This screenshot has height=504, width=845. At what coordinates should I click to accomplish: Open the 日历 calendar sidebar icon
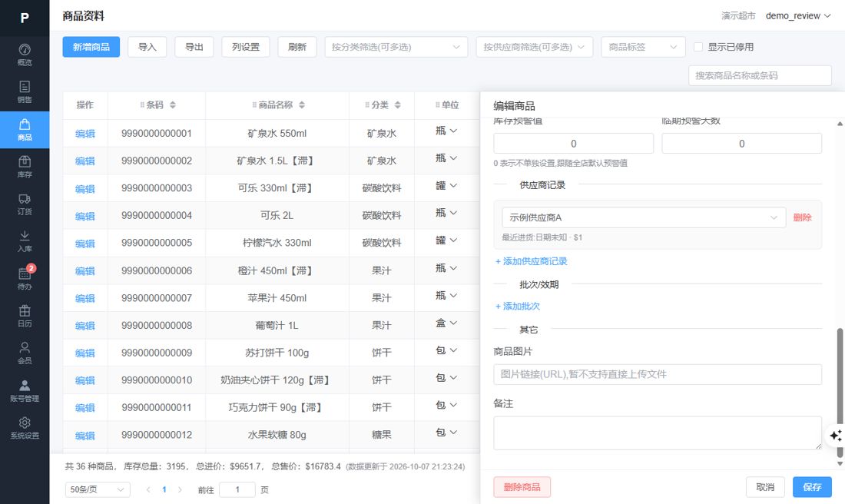[25, 316]
